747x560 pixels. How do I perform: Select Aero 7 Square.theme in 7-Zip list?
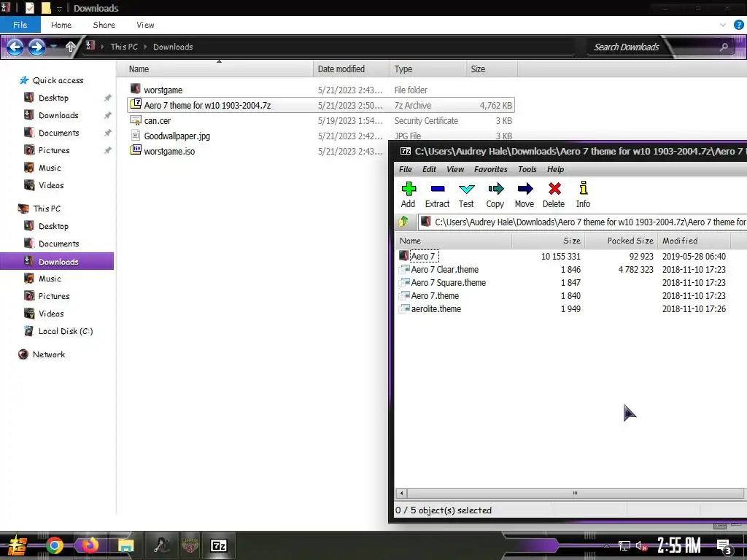click(x=449, y=282)
